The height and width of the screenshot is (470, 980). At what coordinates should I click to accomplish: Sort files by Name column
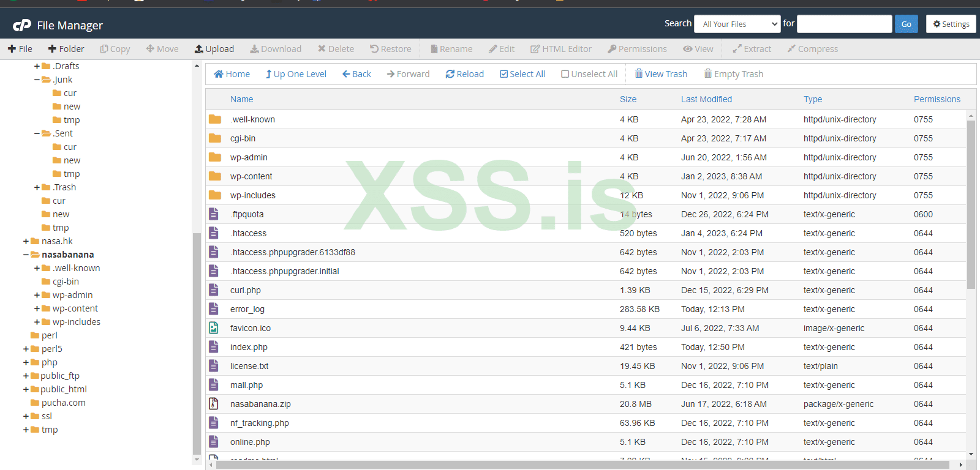tap(241, 99)
